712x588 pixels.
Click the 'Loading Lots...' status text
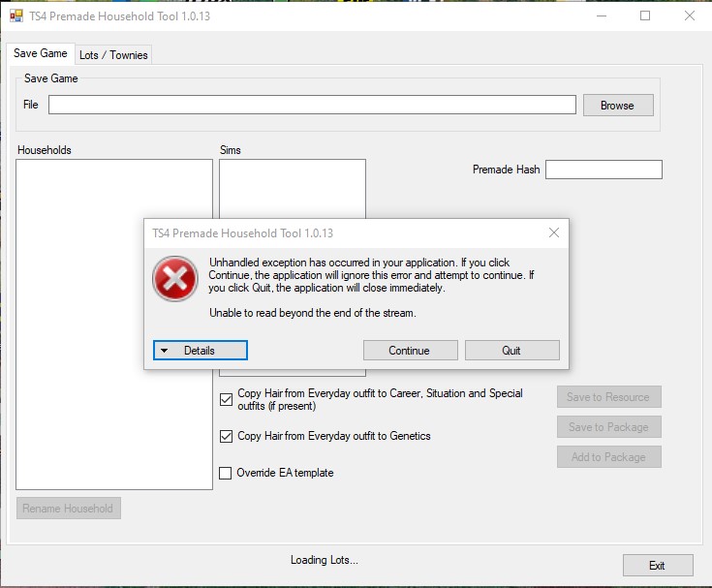coord(325,560)
